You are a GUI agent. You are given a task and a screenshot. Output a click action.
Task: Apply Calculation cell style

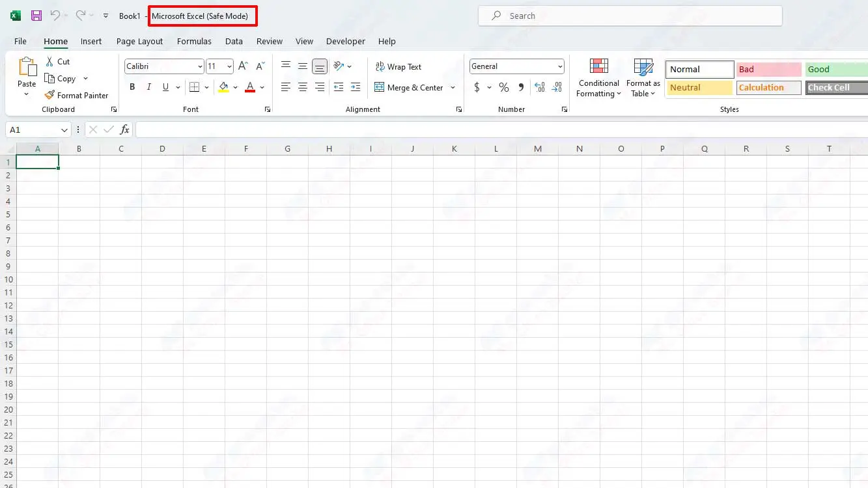(x=768, y=87)
